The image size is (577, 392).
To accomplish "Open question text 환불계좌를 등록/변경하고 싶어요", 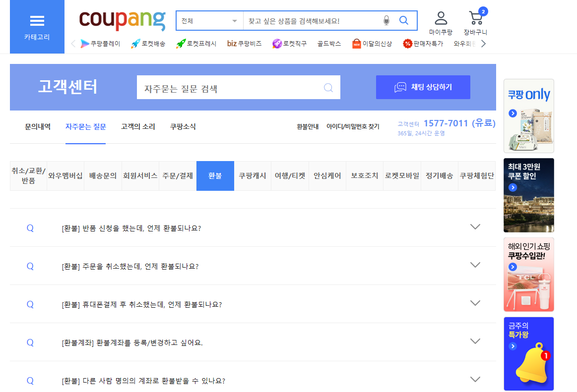I will pyautogui.click(x=132, y=343).
